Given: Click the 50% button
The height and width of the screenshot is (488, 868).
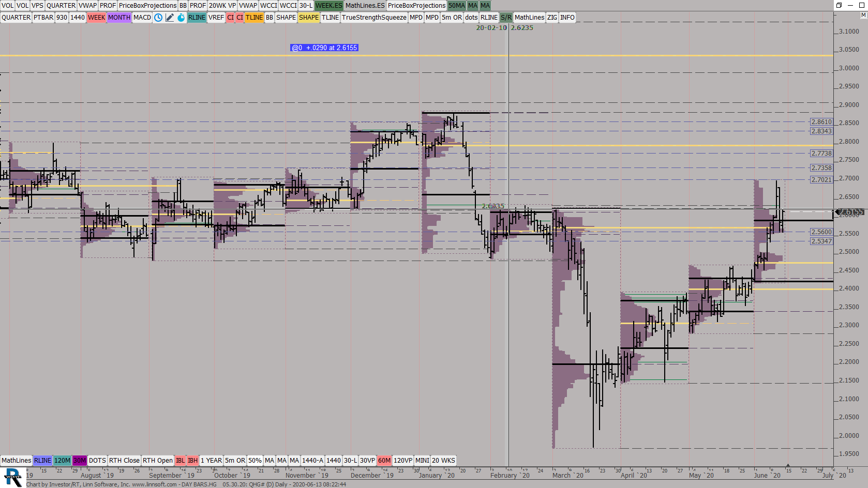Looking at the screenshot, I should click(255, 461).
